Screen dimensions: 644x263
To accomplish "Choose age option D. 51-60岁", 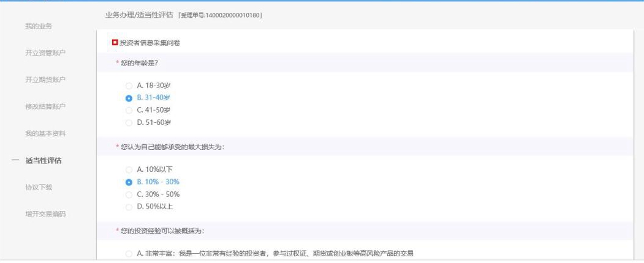I will click(x=129, y=122).
